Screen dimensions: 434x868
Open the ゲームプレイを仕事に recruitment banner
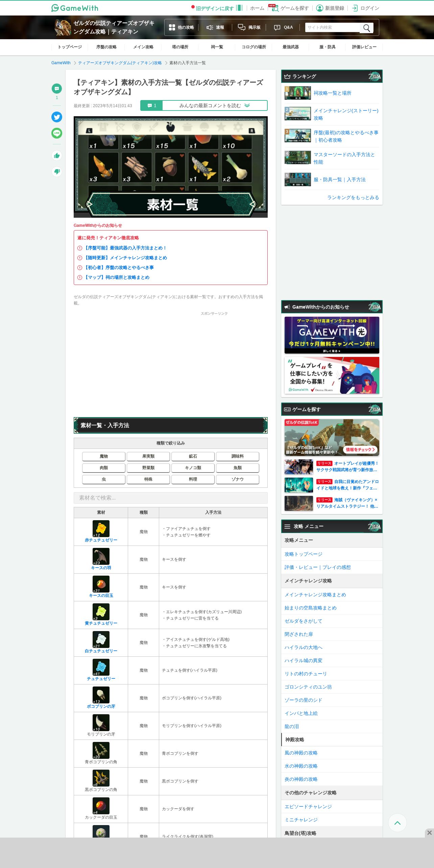(332, 375)
